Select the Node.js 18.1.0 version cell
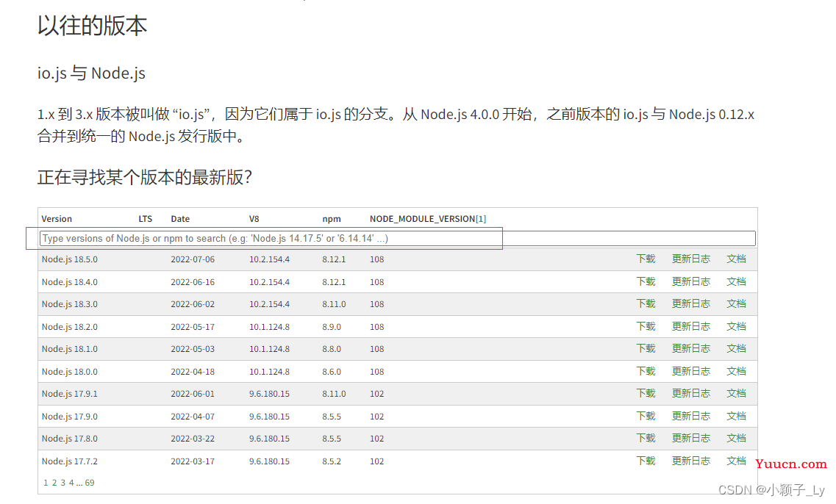 pyautogui.click(x=70, y=349)
